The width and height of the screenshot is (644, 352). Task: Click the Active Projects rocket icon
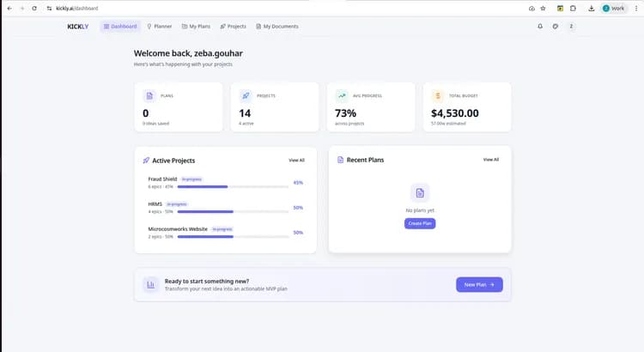146,161
